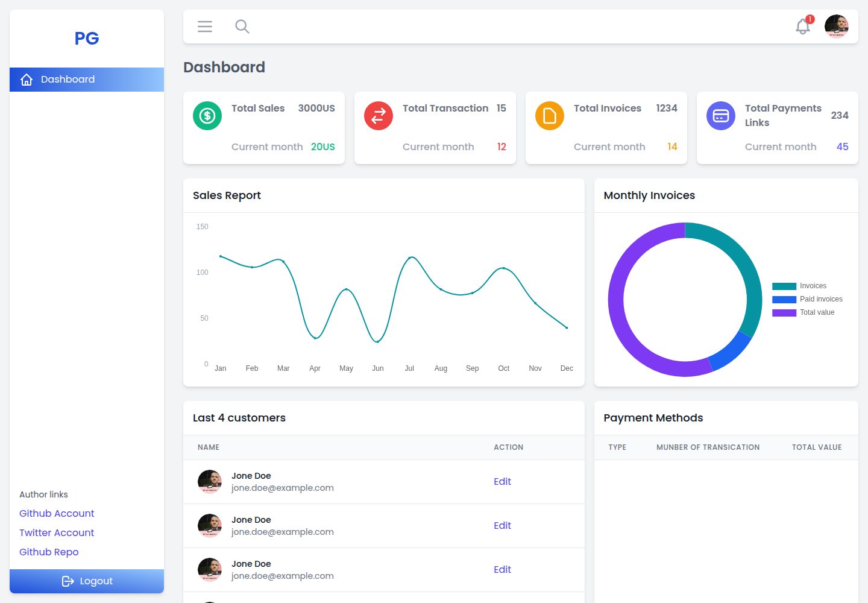Click the Last 4 customers heading

[x=239, y=418]
